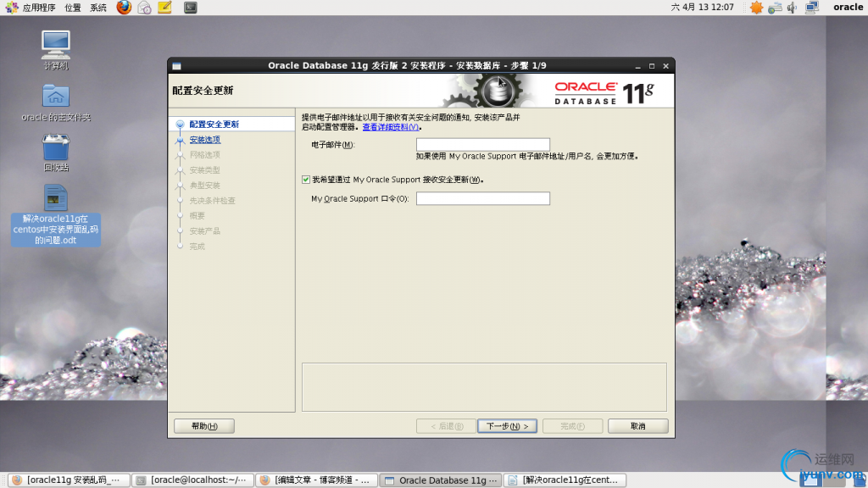The image size is (868, 488).
Task: Select the 计算机 desktop icon
Action: pyautogui.click(x=56, y=50)
